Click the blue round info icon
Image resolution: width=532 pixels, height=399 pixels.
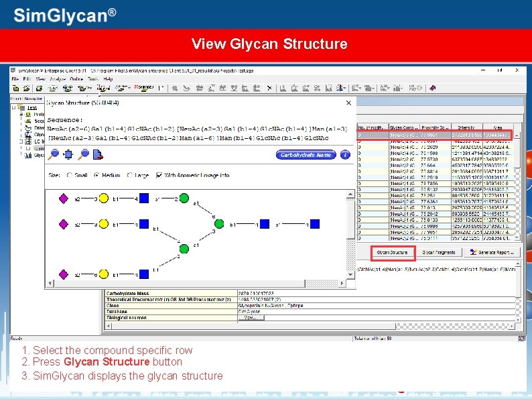click(345, 155)
